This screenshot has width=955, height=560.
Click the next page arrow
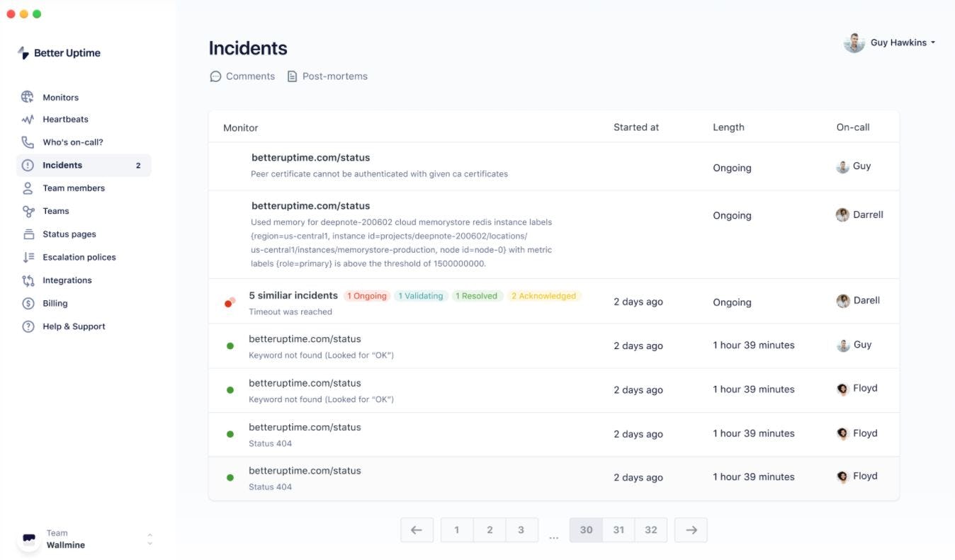(690, 529)
